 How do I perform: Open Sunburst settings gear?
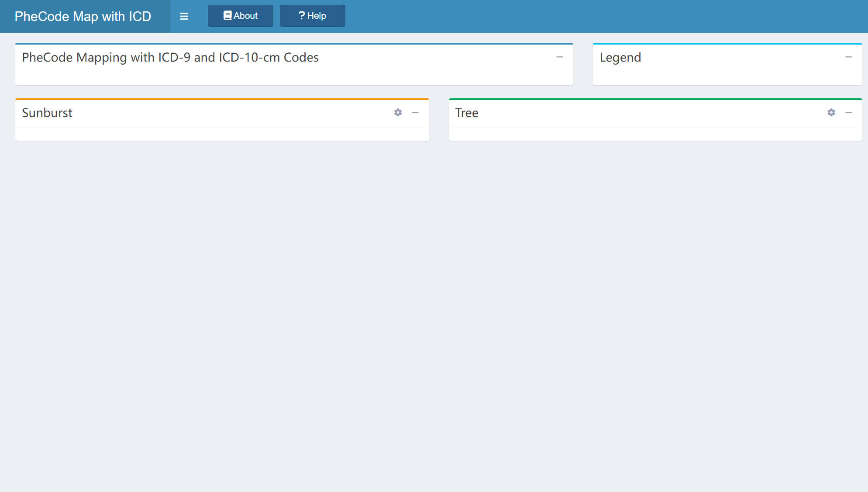point(398,113)
